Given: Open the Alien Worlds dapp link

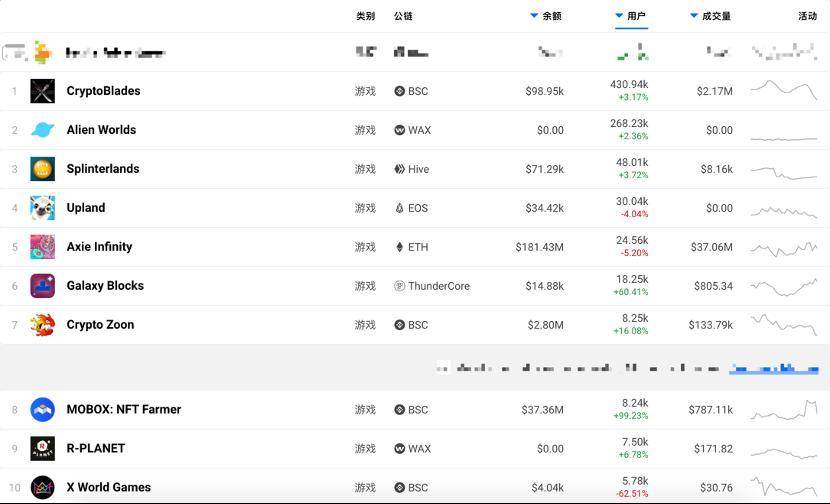Looking at the screenshot, I should [x=101, y=130].
